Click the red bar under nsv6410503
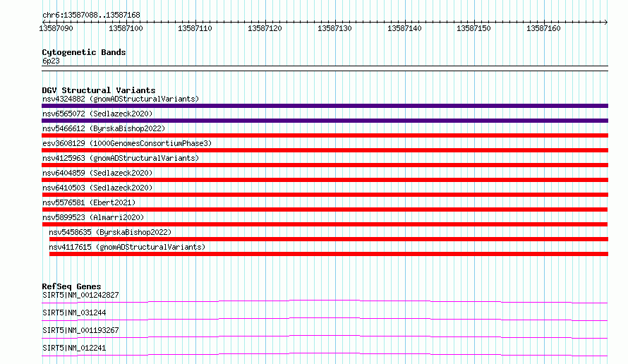The height and width of the screenshot is (364, 628). point(325,195)
